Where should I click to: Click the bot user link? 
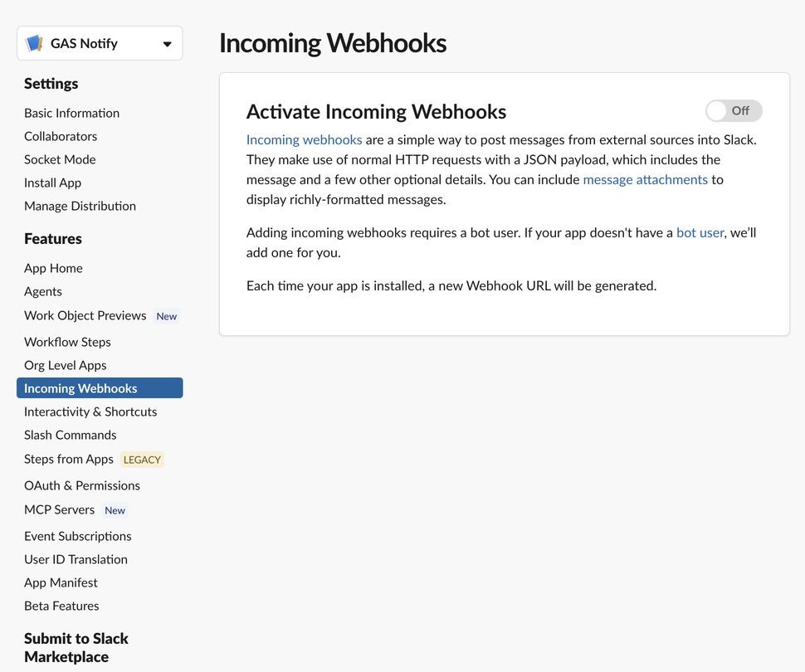point(700,232)
